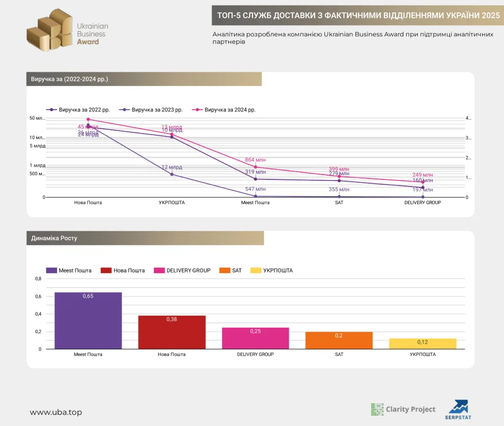Click the red Нова Пошта bar 0,38
Image resolution: width=504 pixels, height=426 pixels.
click(172, 332)
